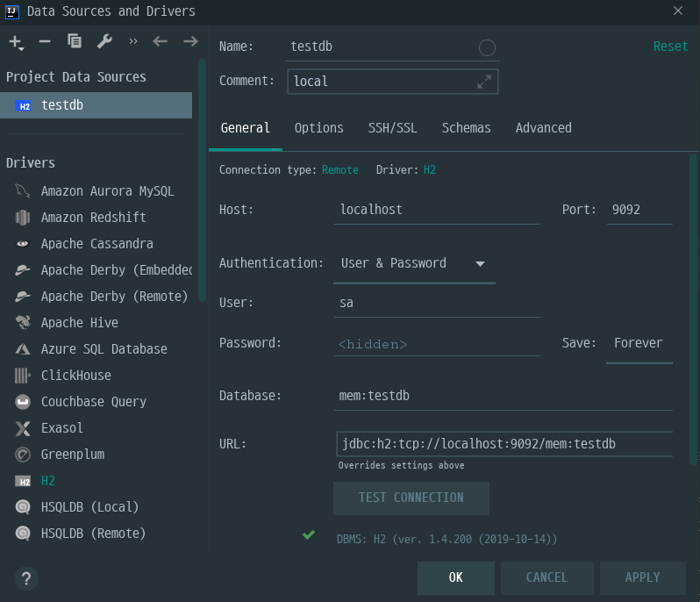Select Amazon Aurora MySQL driver name

point(108,191)
